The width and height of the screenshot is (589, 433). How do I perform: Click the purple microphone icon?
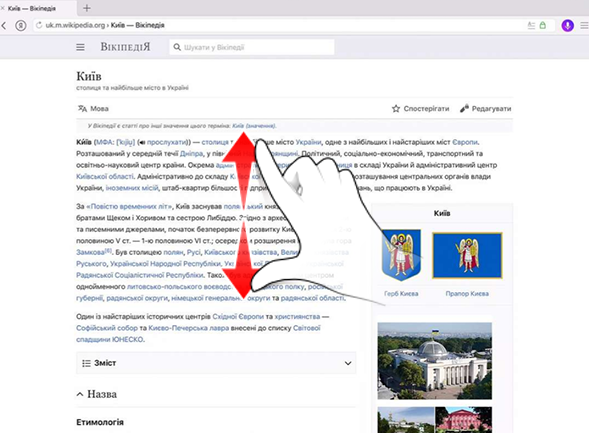pyautogui.click(x=567, y=26)
